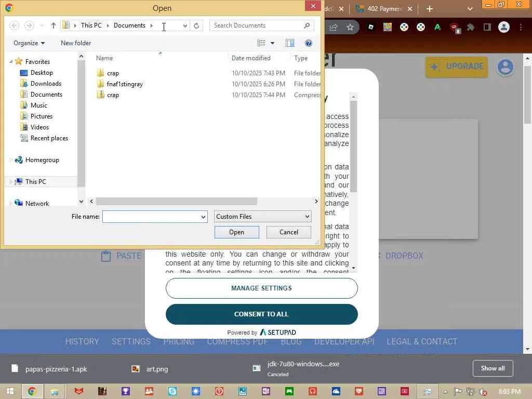Expand the Homegroup node
532x399 pixels.
tap(11, 160)
